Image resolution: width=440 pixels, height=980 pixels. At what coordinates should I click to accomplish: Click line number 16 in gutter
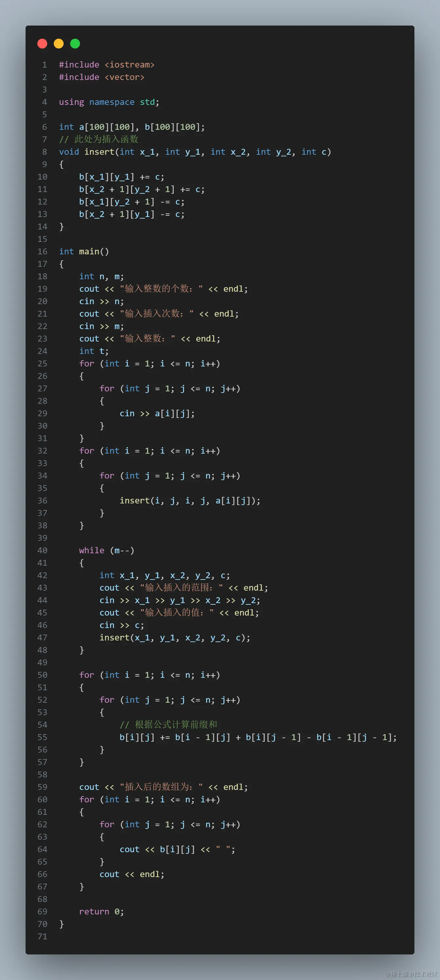[x=42, y=251]
